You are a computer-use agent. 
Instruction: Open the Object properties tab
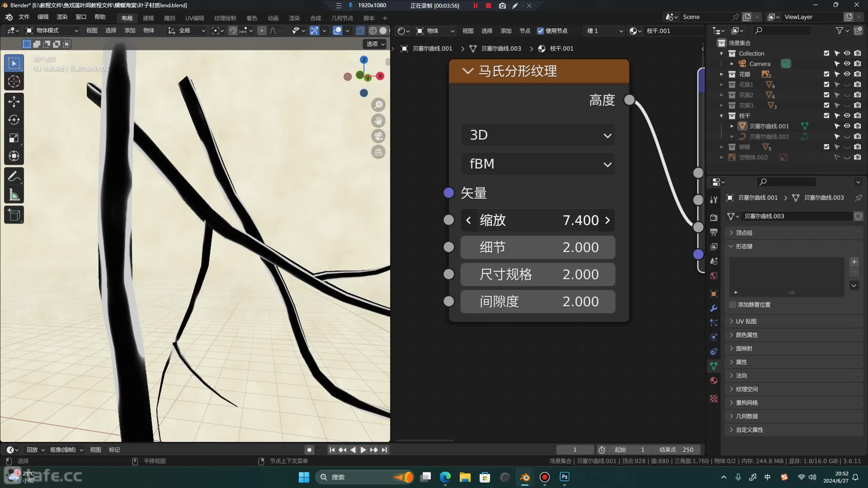pyautogui.click(x=714, y=293)
